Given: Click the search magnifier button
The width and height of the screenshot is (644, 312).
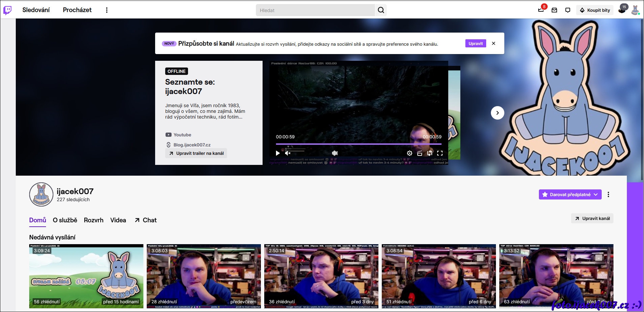Looking at the screenshot, I should click(x=381, y=10).
